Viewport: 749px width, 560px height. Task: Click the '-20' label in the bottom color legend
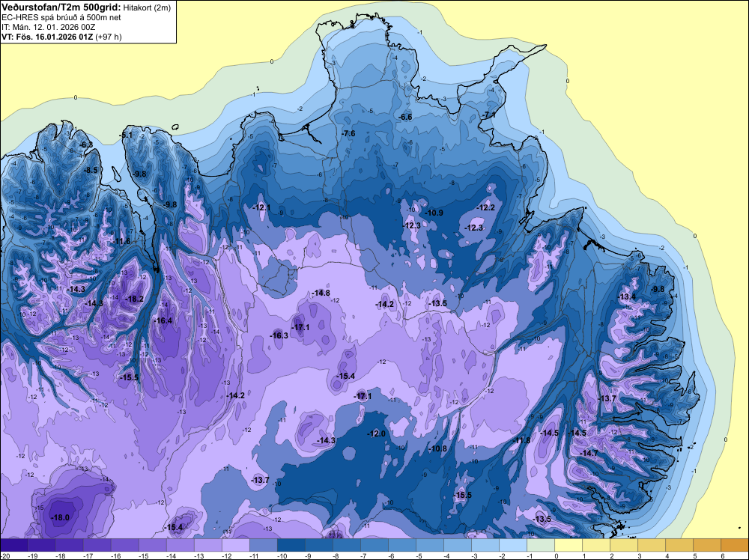4,556
